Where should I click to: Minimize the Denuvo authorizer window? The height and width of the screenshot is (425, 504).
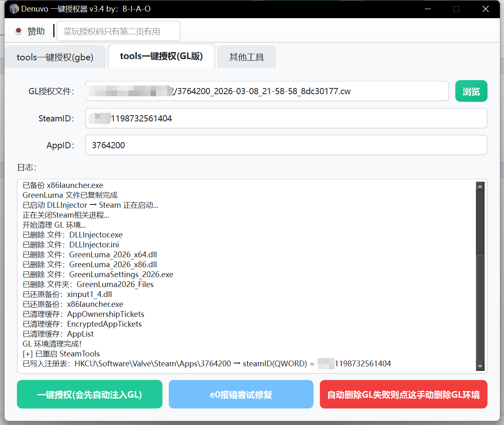(428, 9)
